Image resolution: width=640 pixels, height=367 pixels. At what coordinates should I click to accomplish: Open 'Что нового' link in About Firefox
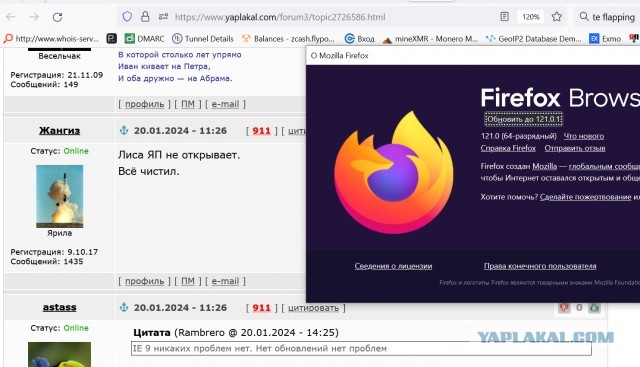tap(584, 136)
